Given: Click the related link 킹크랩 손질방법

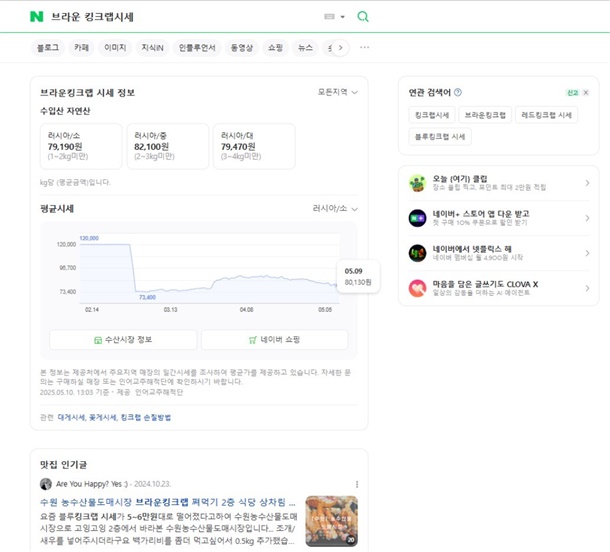Looking at the screenshot, I should click(145, 417).
